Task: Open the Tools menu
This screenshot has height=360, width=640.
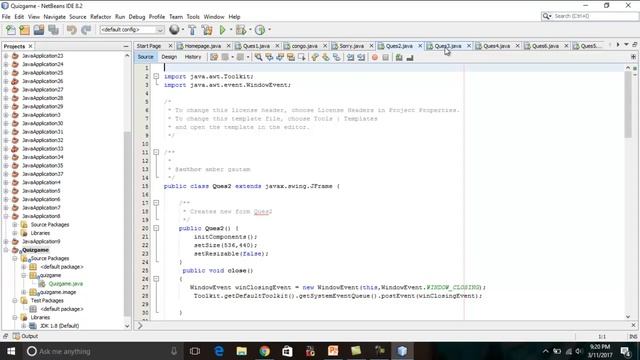Action: click(193, 17)
